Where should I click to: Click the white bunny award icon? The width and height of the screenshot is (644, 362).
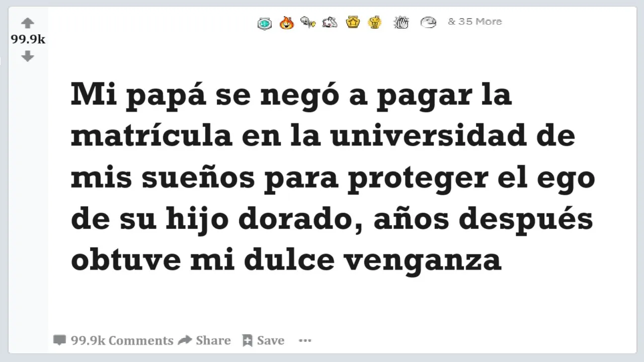tap(330, 22)
